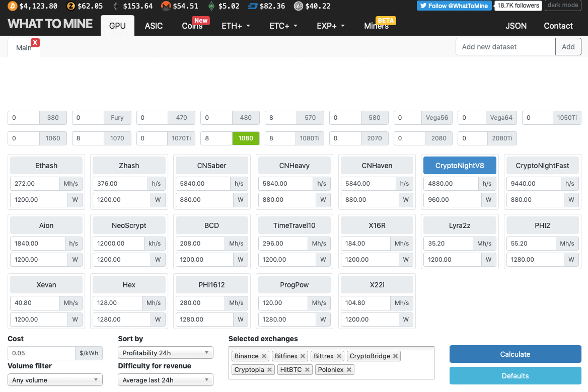
Task: Click the Monero coin icon
Action: [166, 6]
